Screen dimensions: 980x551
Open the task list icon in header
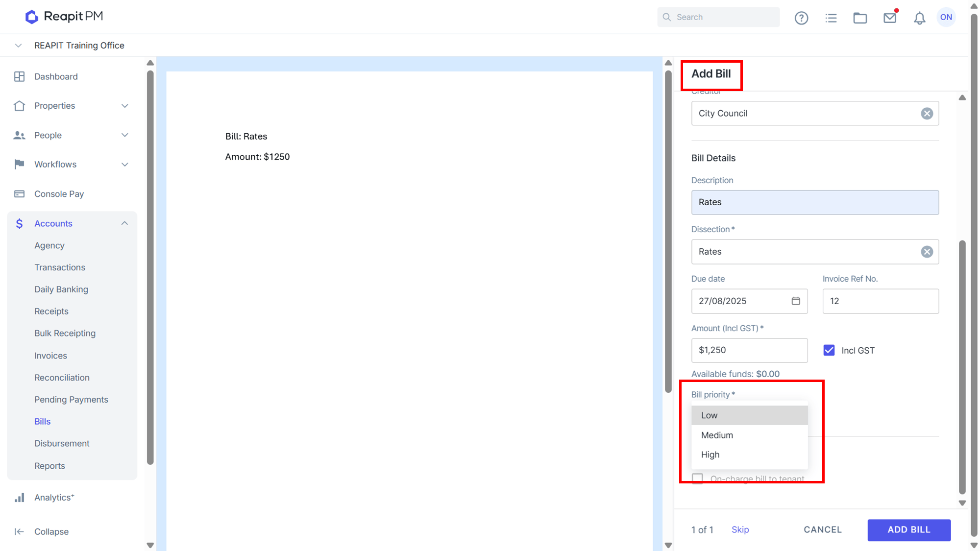click(x=831, y=18)
